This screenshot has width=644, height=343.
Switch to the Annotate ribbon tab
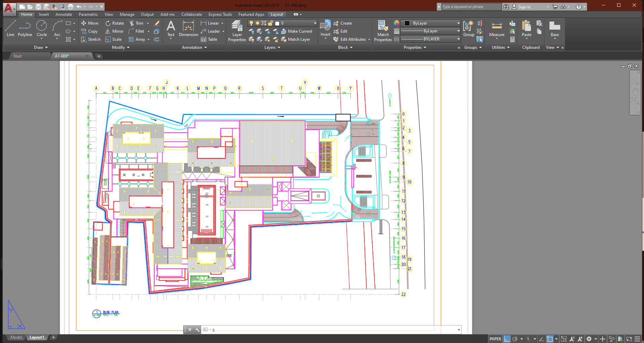click(63, 14)
